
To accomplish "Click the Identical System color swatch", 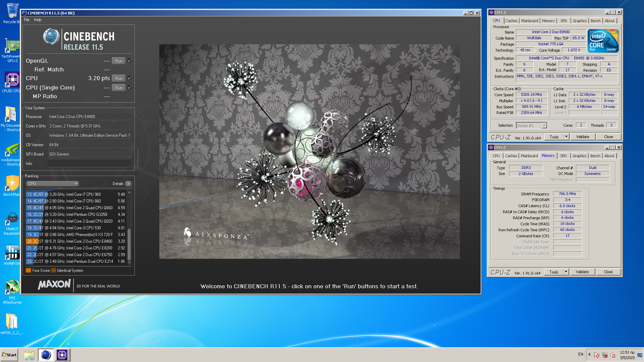I will [x=53, y=270].
